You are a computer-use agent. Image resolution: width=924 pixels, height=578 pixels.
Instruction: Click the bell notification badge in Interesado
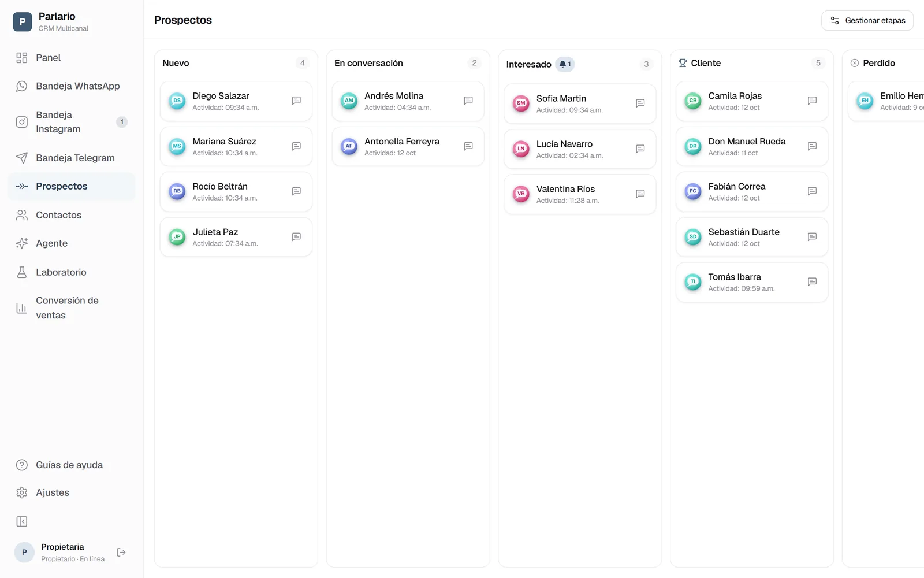(565, 64)
